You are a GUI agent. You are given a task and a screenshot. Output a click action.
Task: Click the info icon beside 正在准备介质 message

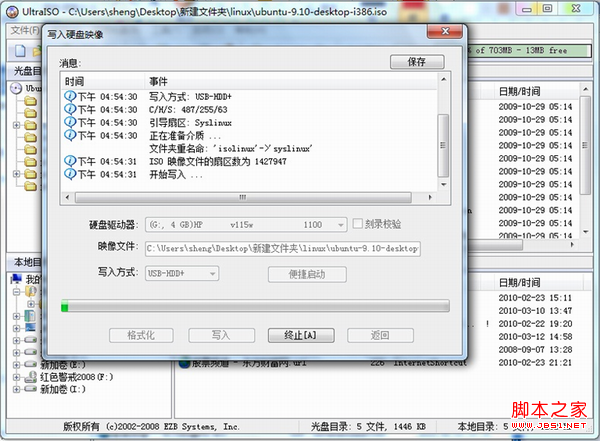click(x=70, y=135)
